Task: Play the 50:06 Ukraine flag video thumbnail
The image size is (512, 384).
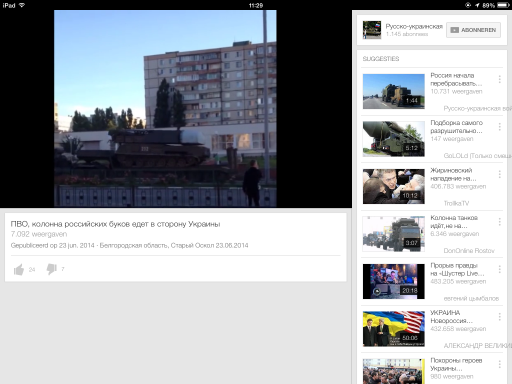Action: click(x=394, y=329)
